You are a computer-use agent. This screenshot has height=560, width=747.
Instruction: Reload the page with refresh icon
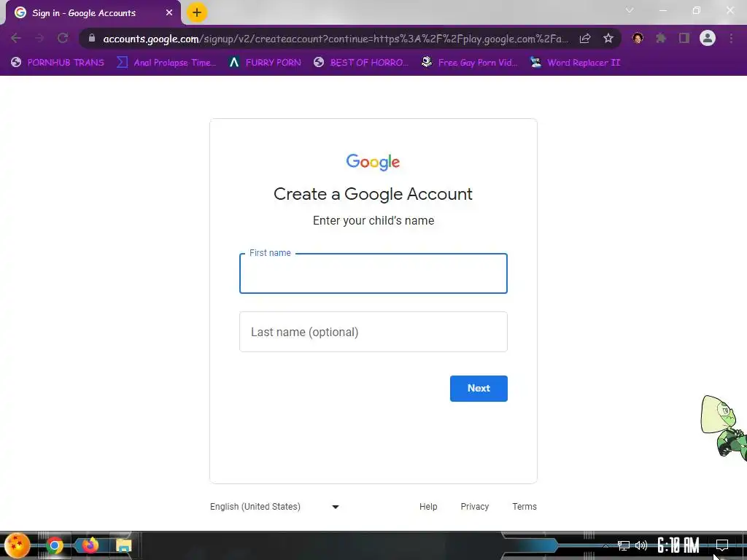(x=63, y=38)
